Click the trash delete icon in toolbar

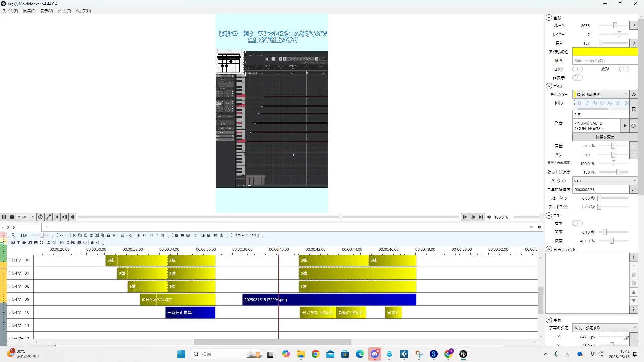pos(138,235)
